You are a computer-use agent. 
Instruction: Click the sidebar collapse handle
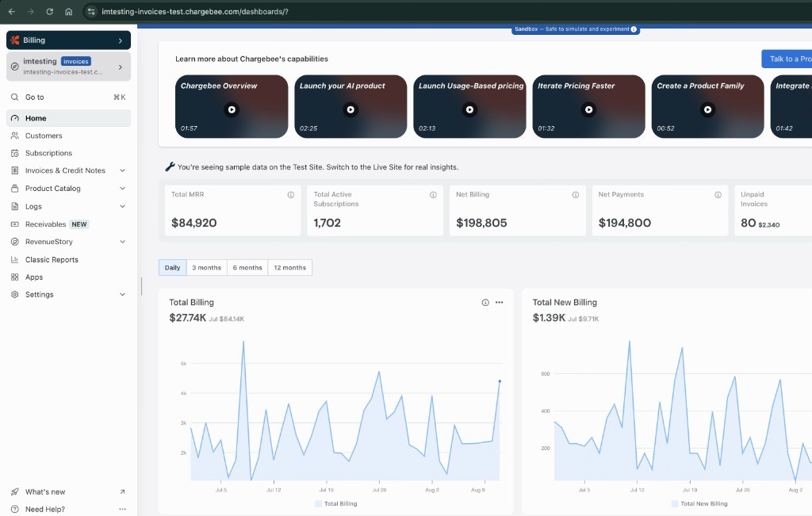click(141, 286)
